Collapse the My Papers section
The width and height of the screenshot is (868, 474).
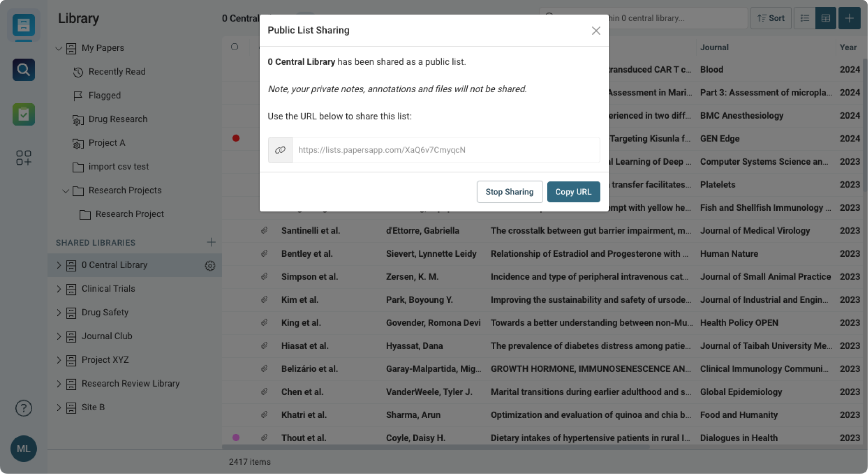[x=59, y=48]
